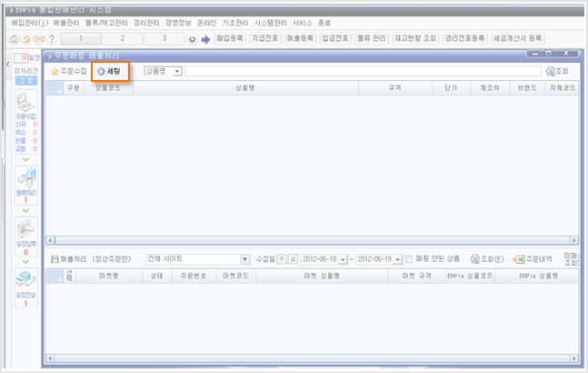Click the 세금계산서 등록 toolbar button
Image resolution: width=588 pixels, height=373 pixels.
516,40
